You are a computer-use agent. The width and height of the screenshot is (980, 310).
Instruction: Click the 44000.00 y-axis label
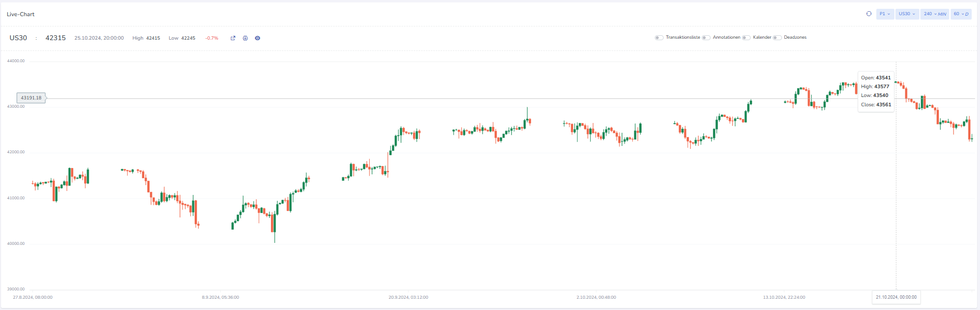point(16,61)
